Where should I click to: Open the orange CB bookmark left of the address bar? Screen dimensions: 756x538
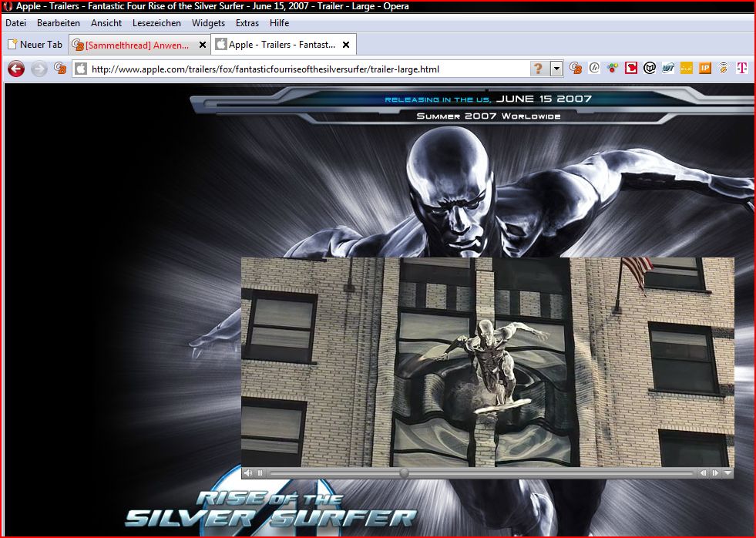coord(60,69)
